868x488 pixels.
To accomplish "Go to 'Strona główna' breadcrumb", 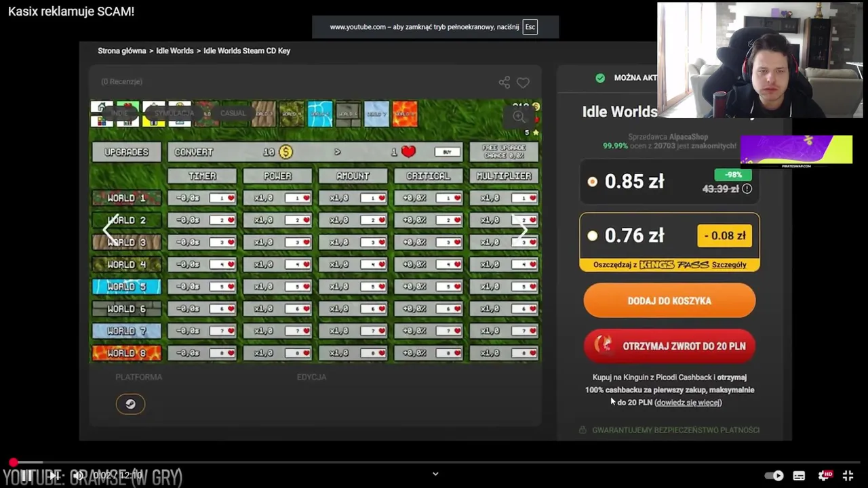I will pyautogui.click(x=122, y=51).
